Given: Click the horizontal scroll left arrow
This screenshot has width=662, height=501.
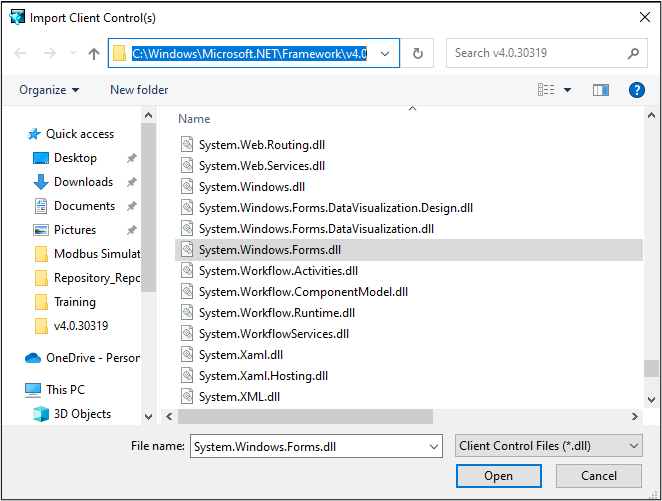Looking at the screenshot, I should point(169,417).
